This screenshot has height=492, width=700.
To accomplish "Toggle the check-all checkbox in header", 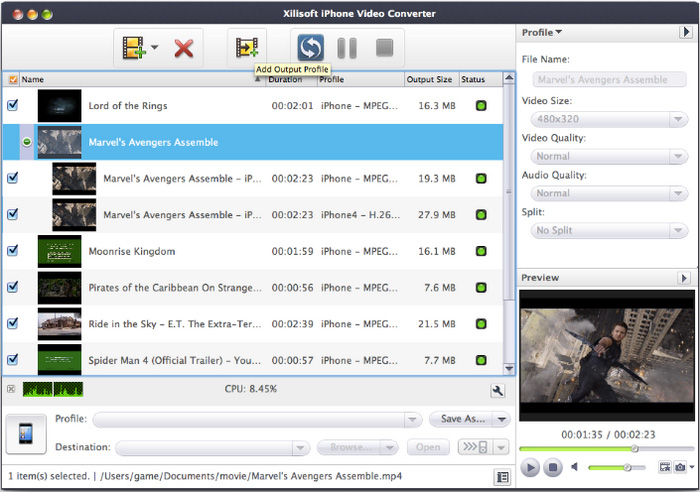I will [x=13, y=79].
